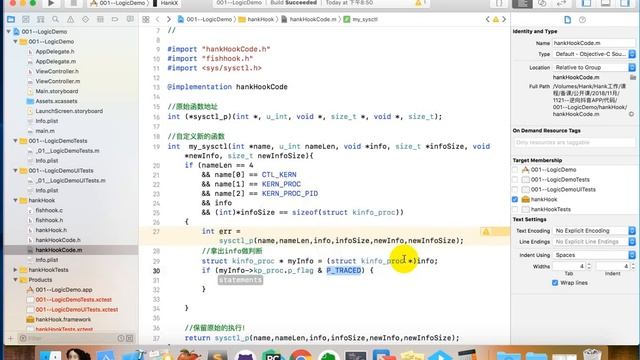This screenshot has width=640, height=360.
Task: Toggle the Inspectors panel visibility
Action: point(625,3)
